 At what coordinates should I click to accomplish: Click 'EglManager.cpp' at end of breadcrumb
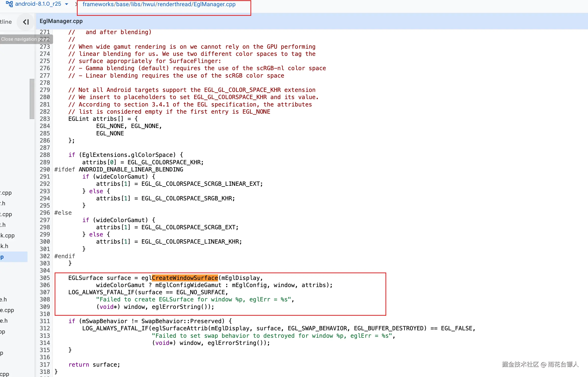point(214,4)
